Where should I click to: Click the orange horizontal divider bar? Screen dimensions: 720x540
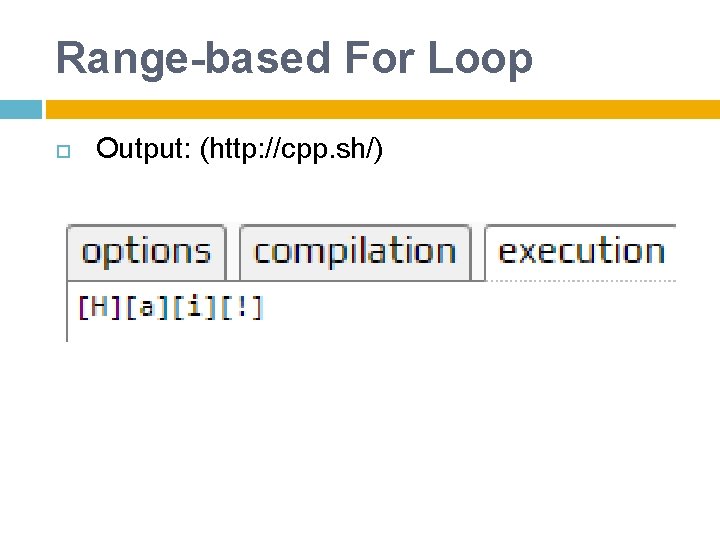click(382, 109)
